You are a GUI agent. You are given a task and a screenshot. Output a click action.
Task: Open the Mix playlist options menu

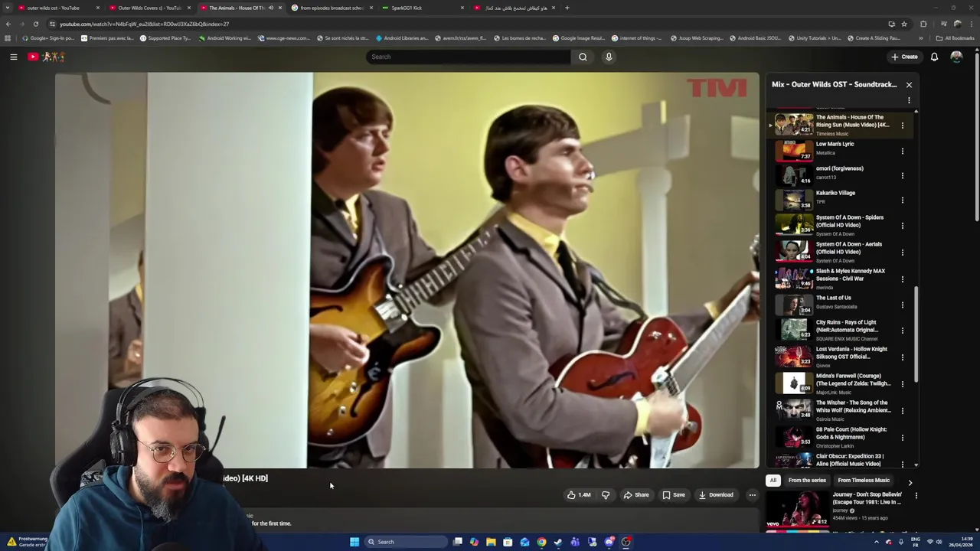[x=909, y=100]
